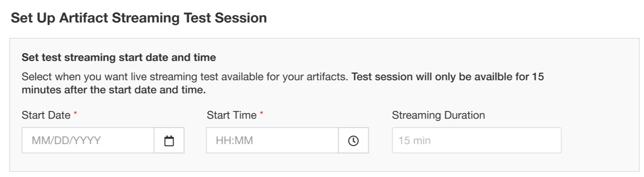The image size is (644, 177).
Task: Click the red asterisk beside Start Time
Action: [x=261, y=115]
